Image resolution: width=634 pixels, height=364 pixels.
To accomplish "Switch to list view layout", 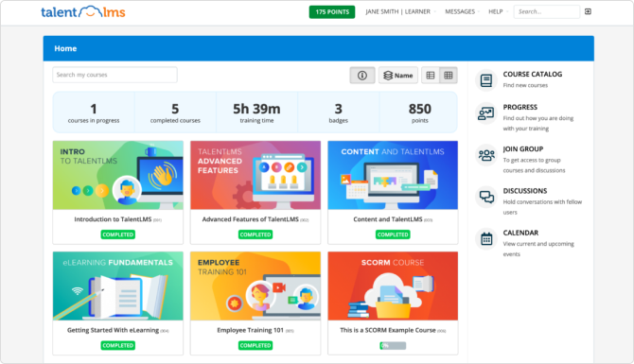I will [431, 75].
